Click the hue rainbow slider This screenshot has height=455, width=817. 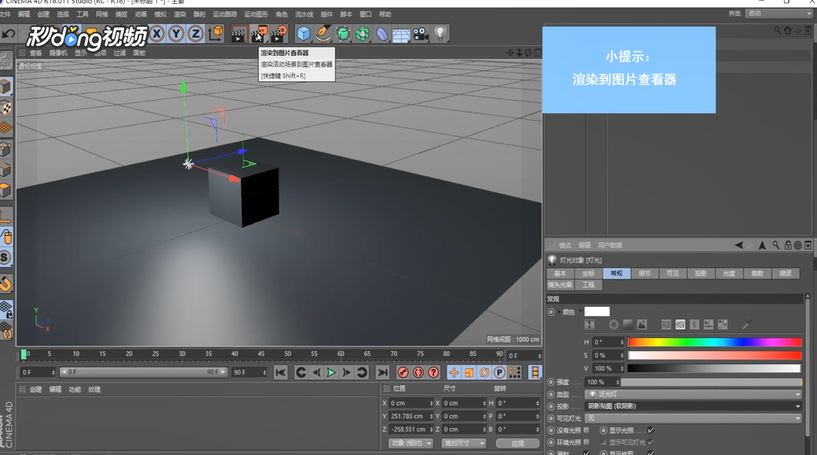coord(714,342)
